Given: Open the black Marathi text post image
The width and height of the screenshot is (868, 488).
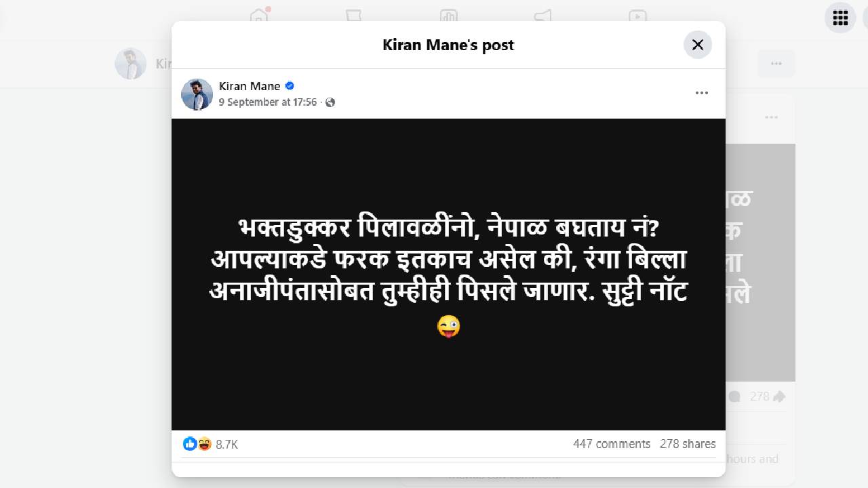Looking at the screenshot, I should pos(448,274).
